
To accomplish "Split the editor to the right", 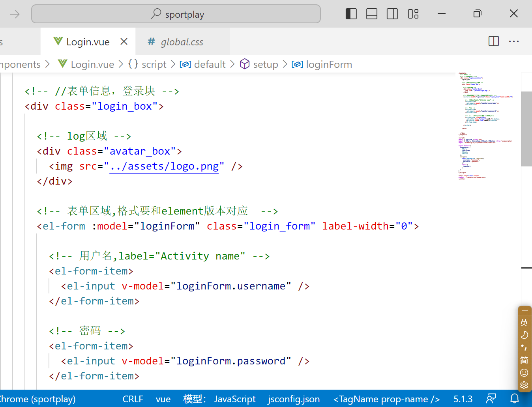I will pos(494,41).
